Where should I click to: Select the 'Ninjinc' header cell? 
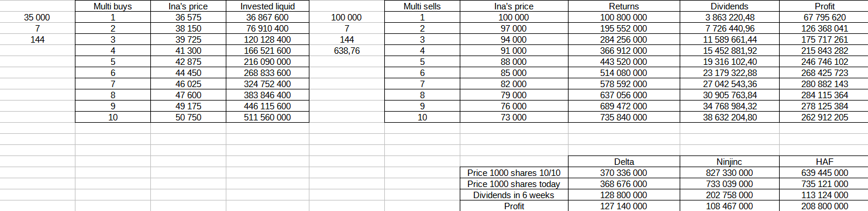[x=729, y=162]
